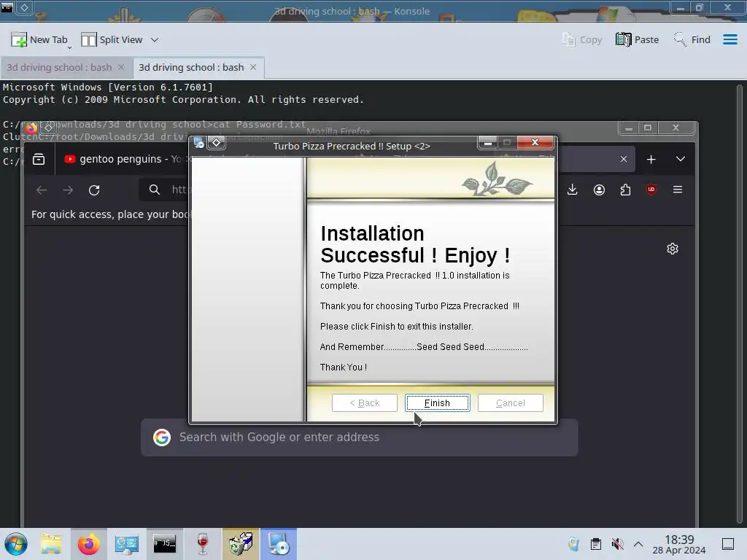Close the Firefox tab with X button
The image size is (747, 560).
(624, 159)
